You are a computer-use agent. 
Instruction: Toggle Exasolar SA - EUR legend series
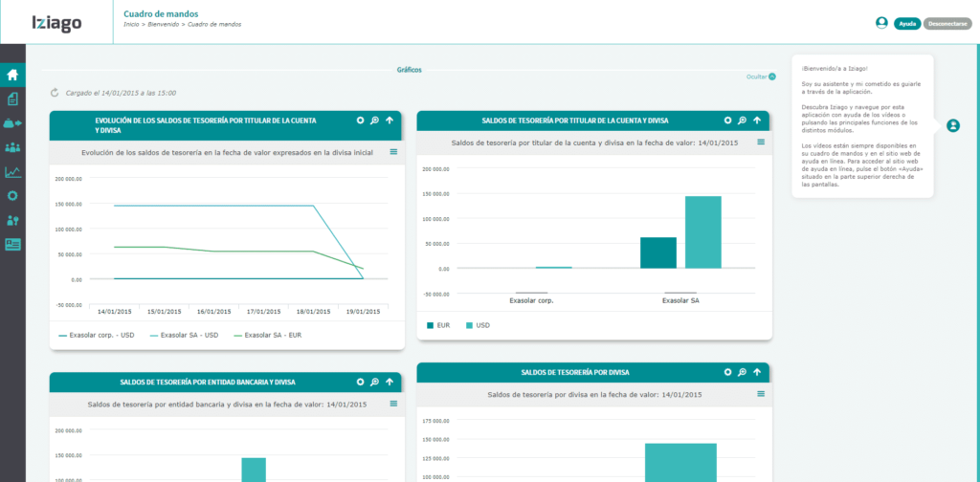pos(268,336)
